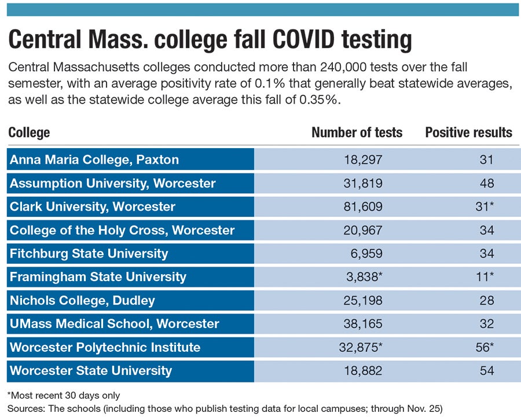Select the Assumption University, Worcester row label
Screen dimensions: 521x420
(x=113, y=183)
